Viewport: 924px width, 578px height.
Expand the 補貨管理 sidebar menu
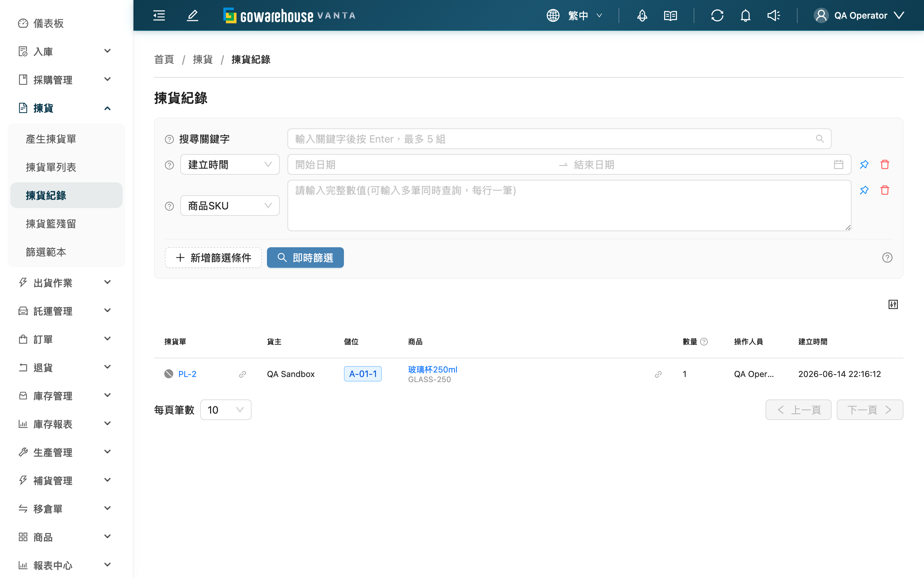coord(66,480)
